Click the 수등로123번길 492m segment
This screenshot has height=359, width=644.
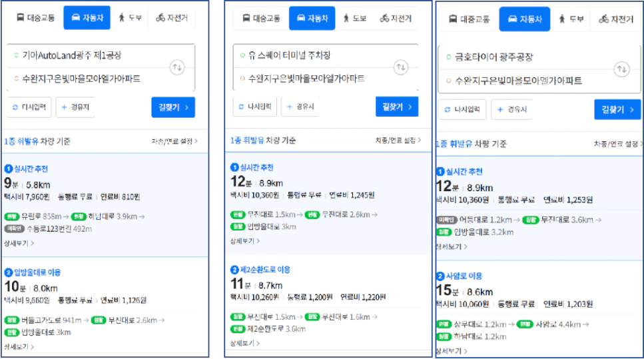coord(48,229)
